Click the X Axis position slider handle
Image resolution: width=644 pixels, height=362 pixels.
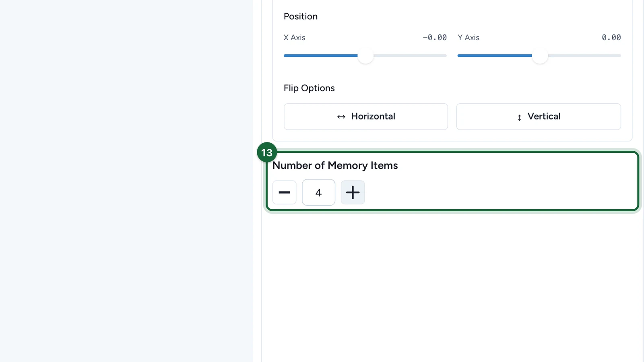click(x=365, y=56)
